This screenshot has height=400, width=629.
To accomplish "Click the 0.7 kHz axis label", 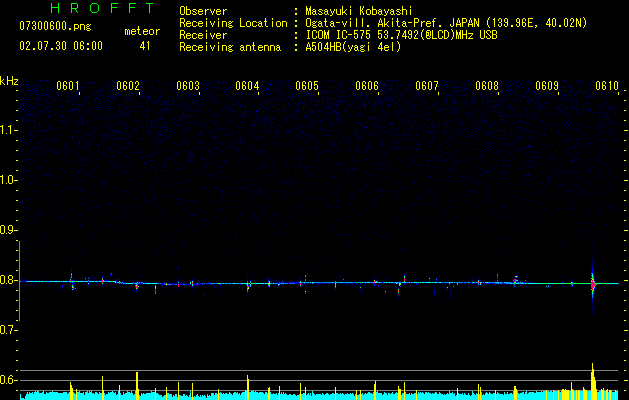I will coord(8,330).
